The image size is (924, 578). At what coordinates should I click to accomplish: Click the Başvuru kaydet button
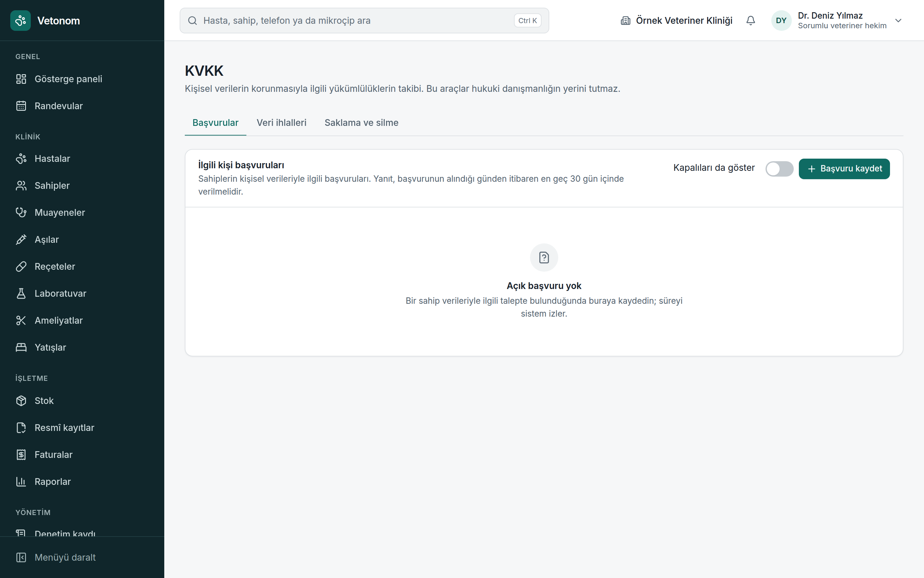click(844, 169)
